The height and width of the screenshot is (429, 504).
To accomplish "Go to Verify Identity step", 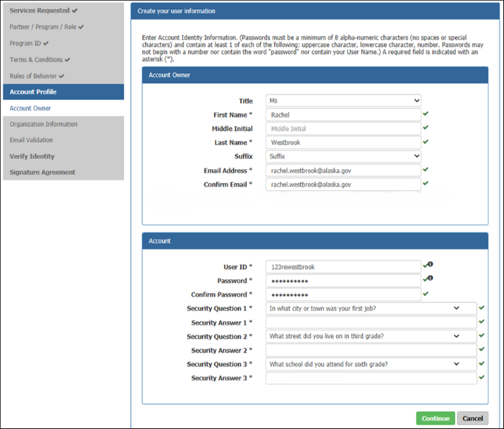I will tap(32, 156).
